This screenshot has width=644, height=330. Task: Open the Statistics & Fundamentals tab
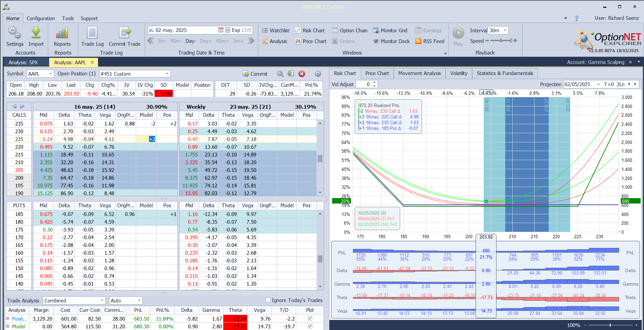click(505, 73)
